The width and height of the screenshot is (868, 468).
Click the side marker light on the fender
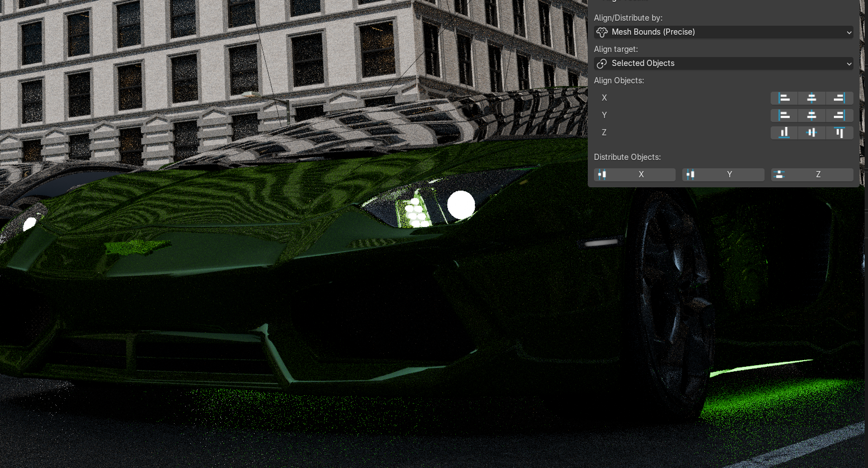pyautogui.click(x=601, y=243)
